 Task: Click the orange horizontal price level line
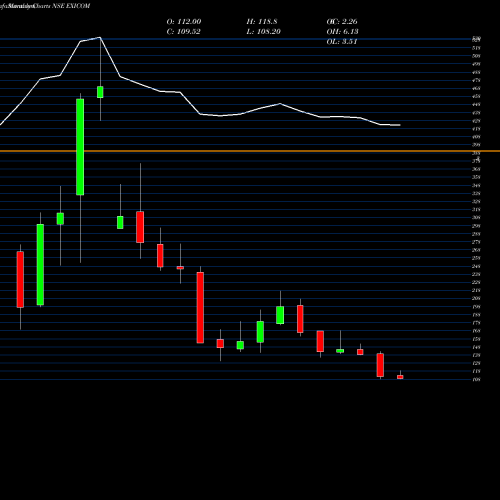click(x=250, y=151)
